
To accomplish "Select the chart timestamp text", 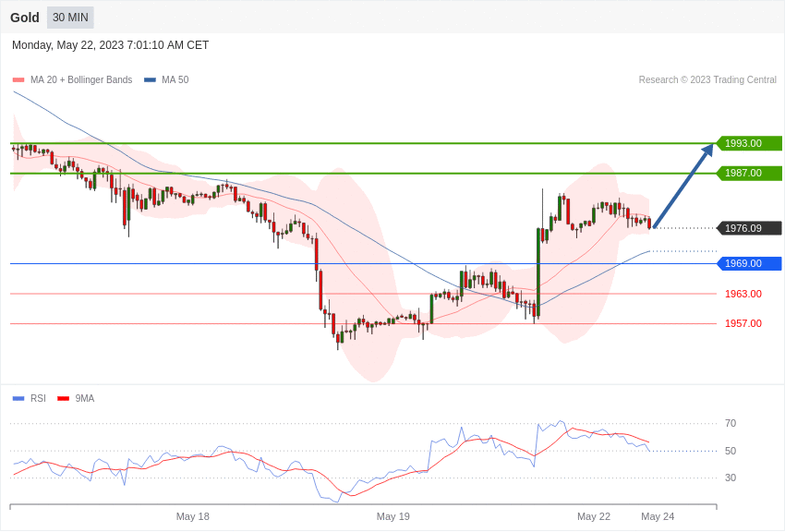I will point(110,45).
